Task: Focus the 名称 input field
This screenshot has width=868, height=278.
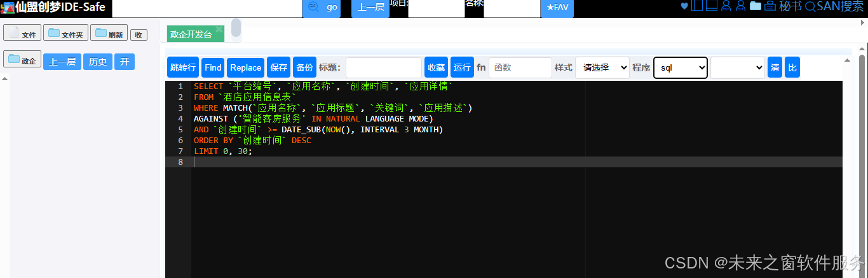Action: 512,8
